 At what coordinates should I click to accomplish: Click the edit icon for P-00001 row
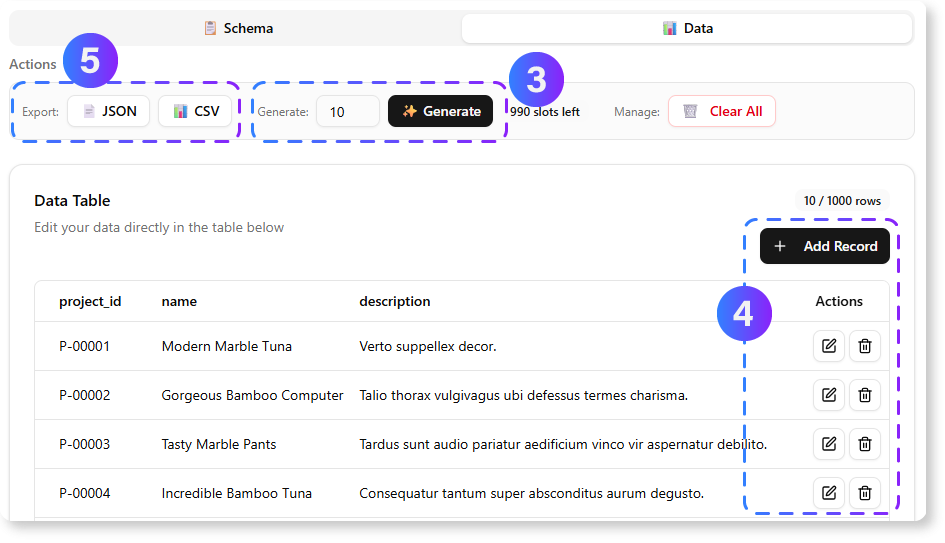pos(828,346)
